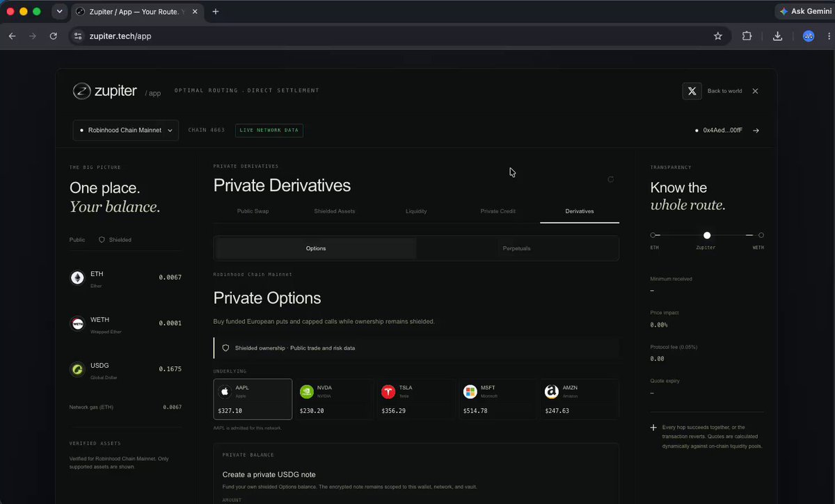
Task: Click the Zupiter node on the route line
Action: (x=707, y=236)
